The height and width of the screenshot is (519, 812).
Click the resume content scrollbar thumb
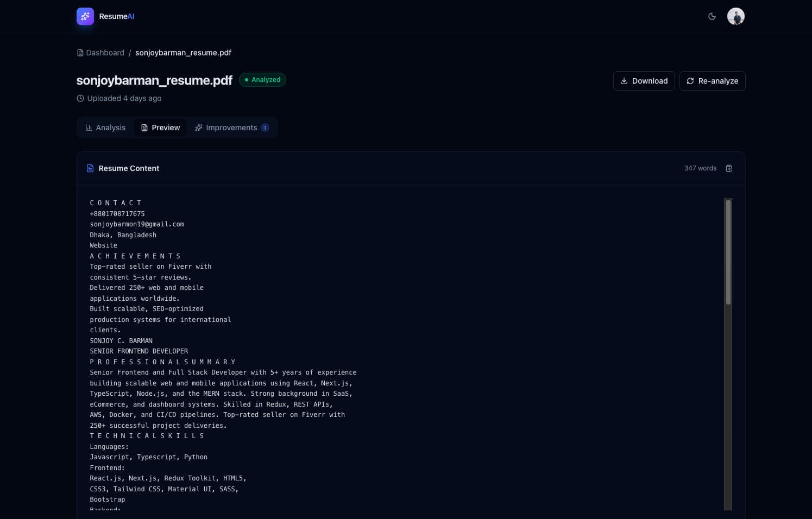click(728, 251)
